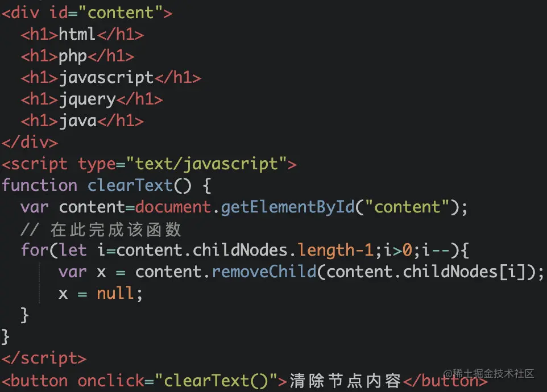Click the jquery heading text
The image size is (547, 392).
coord(87,99)
